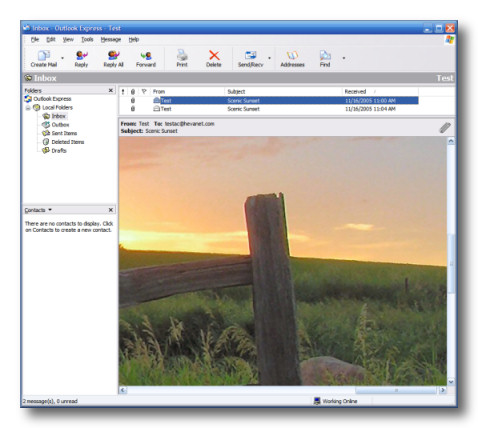Click the attachment paperclip on the 11:00 AM message row

point(133,100)
